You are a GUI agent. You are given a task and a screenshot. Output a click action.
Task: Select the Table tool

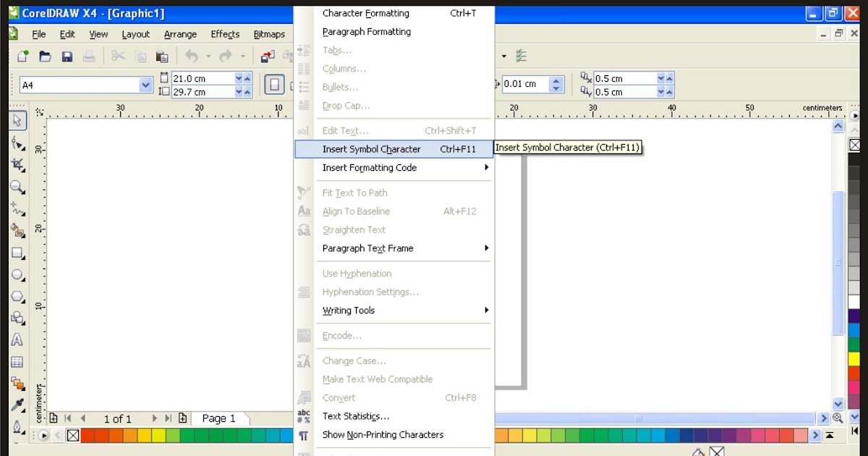(18, 362)
